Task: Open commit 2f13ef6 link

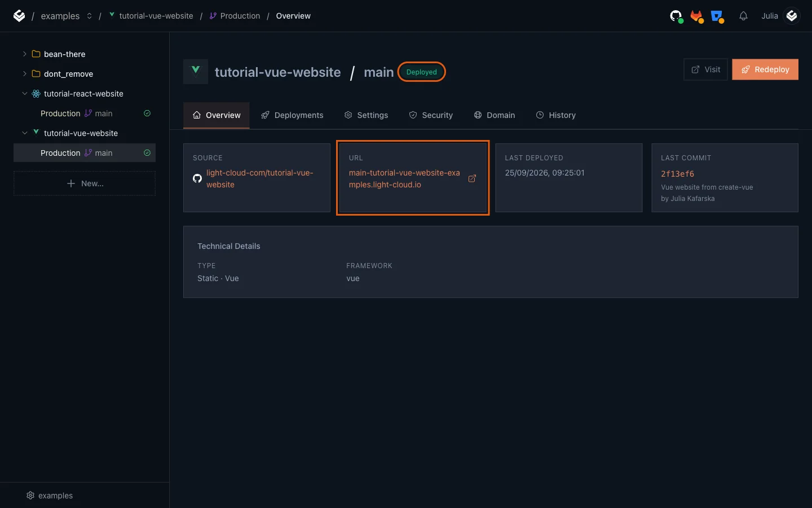Action: point(678,174)
